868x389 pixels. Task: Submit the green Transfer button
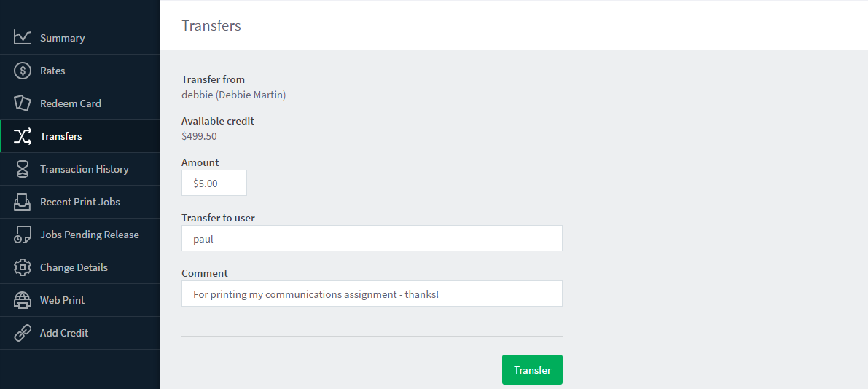[x=532, y=369]
